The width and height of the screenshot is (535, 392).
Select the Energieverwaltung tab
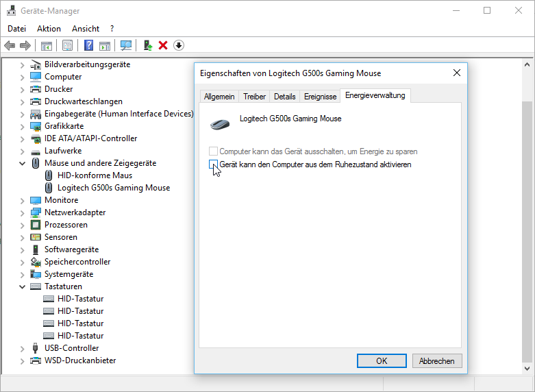(x=375, y=95)
